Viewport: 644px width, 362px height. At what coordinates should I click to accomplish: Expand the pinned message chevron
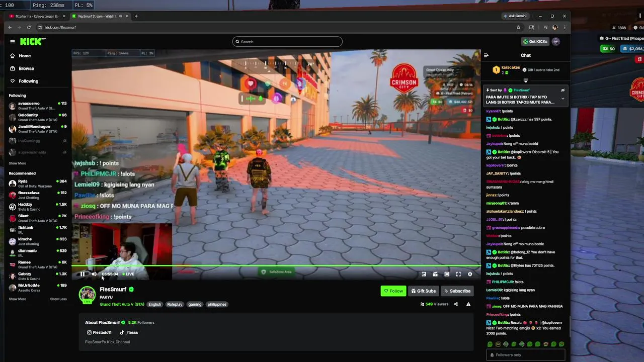(562, 99)
